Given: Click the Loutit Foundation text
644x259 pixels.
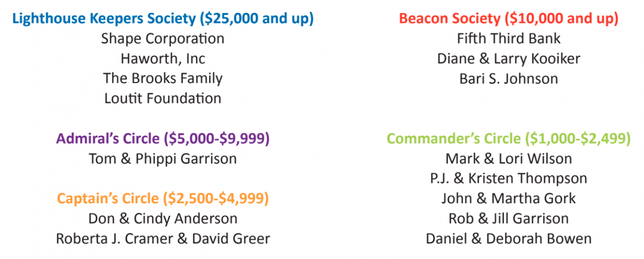Looking at the screenshot, I should (x=163, y=98).
